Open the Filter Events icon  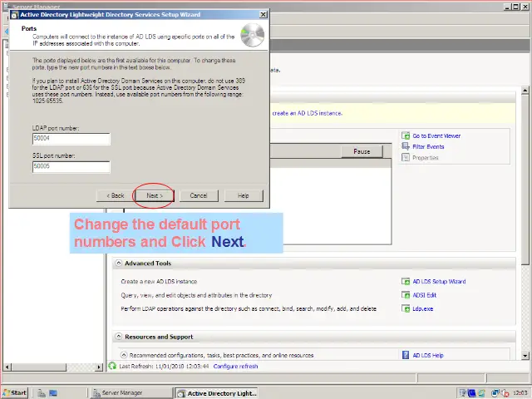[x=406, y=146]
